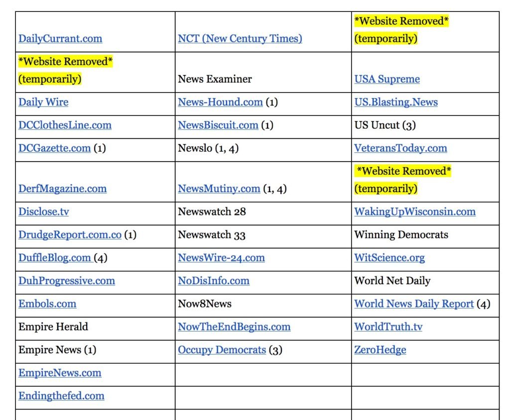Click World Net Daily entry

click(392, 281)
